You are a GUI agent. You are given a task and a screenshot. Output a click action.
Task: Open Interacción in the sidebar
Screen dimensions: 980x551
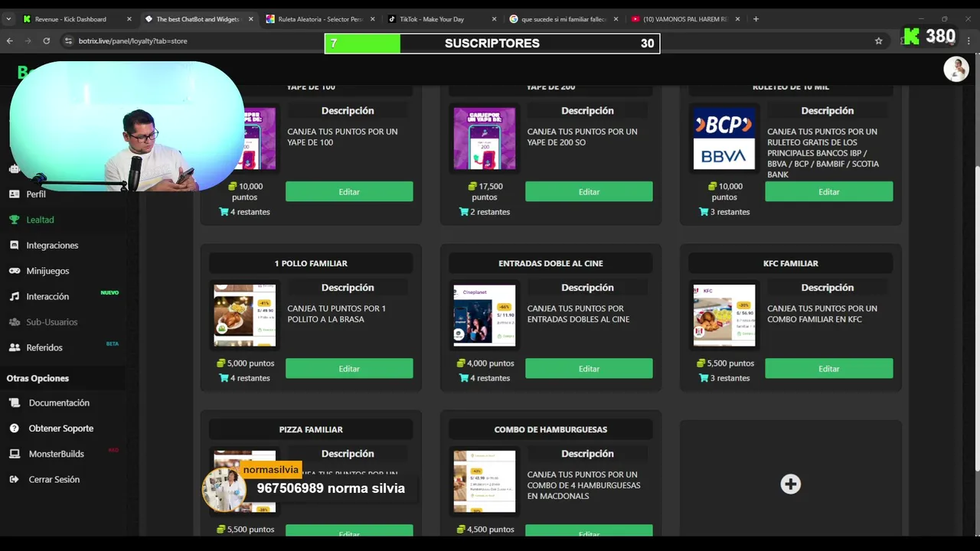click(x=47, y=296)
